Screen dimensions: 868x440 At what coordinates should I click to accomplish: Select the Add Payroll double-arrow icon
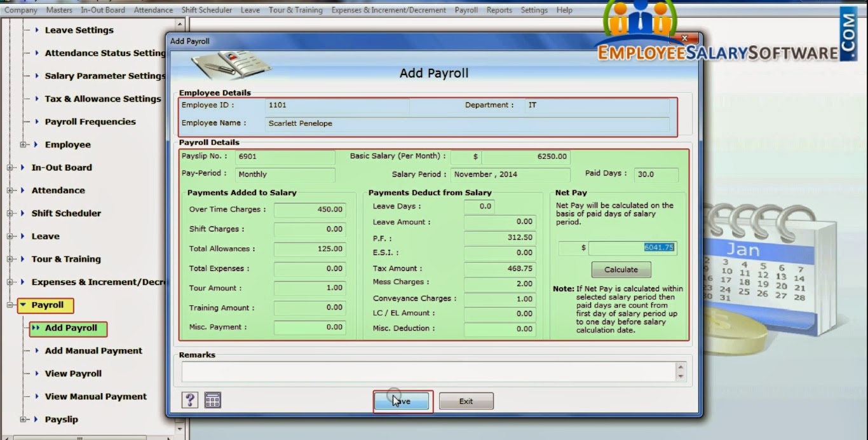34,328
